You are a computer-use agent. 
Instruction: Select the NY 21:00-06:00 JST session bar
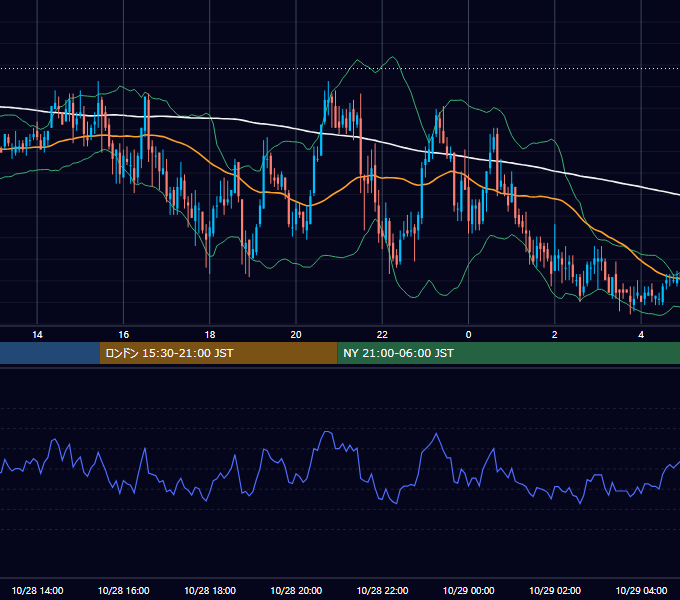pos(509,353)
